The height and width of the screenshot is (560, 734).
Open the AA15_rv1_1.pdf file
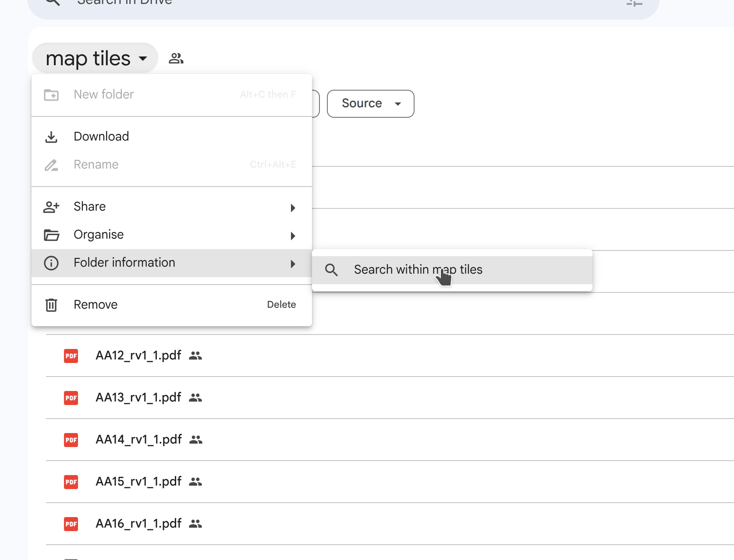point(138,481)
